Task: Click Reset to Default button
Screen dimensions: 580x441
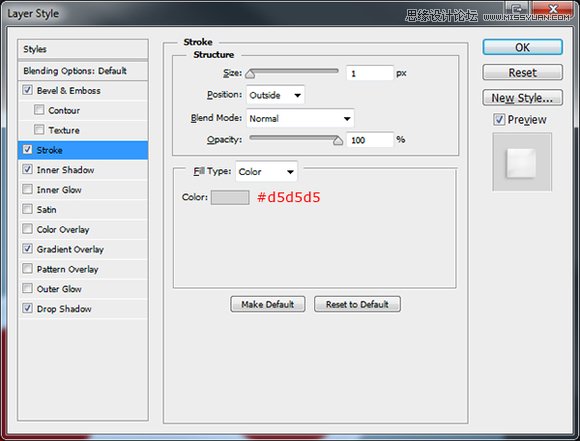Action: pos(357,304)
